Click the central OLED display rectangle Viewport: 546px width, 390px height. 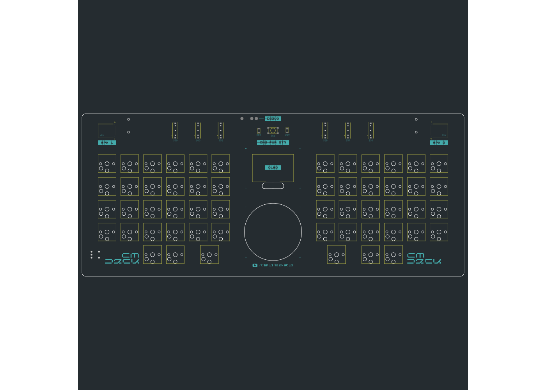(x=273, y=168)
